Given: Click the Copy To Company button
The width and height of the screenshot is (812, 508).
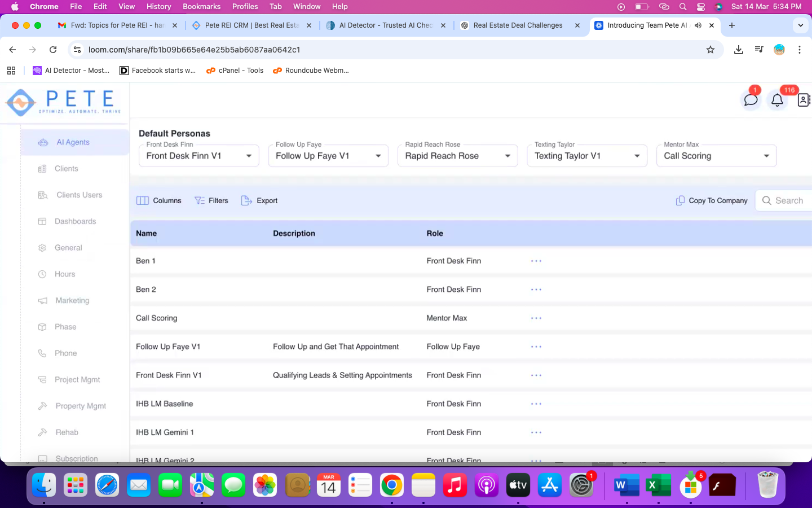Looking at the screenshot, I should coord(712,200).
